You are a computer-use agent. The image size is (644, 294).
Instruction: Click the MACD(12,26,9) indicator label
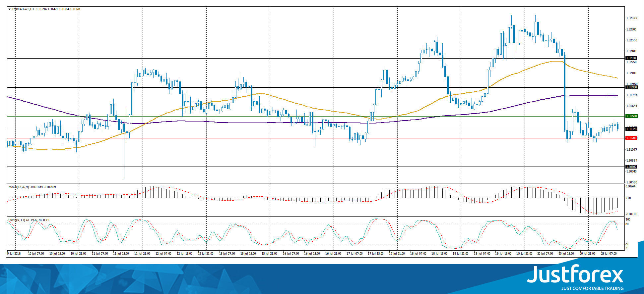click(x=19, y=187)
